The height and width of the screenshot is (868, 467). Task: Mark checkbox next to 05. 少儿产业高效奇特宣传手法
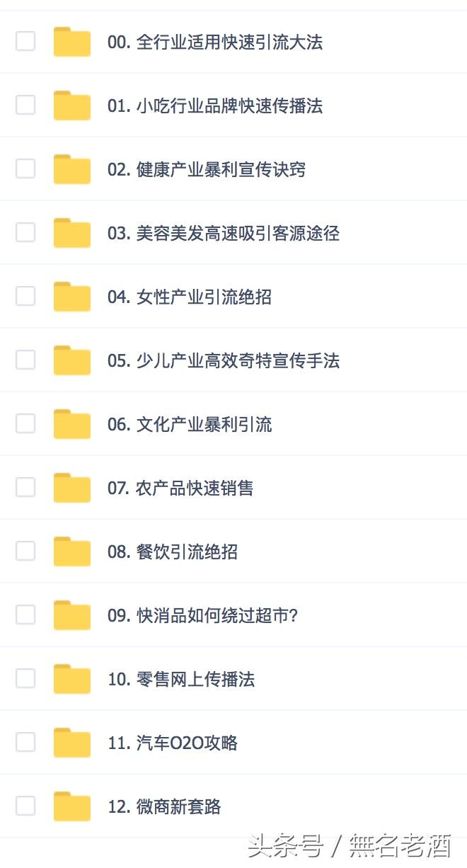25,360
